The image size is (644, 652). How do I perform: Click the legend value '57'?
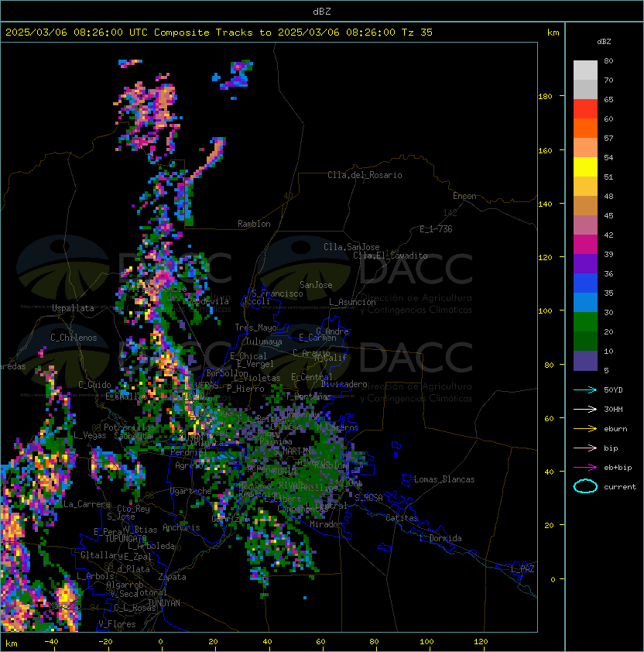608,139
